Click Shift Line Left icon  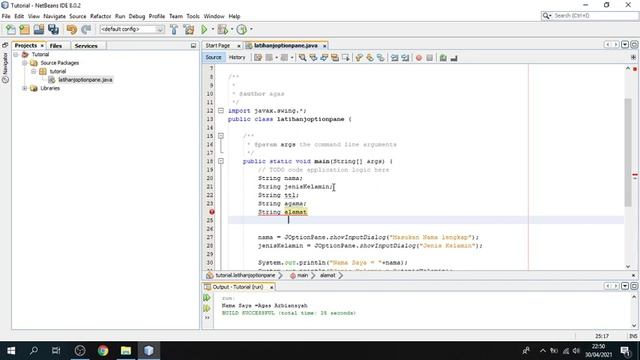394,58
